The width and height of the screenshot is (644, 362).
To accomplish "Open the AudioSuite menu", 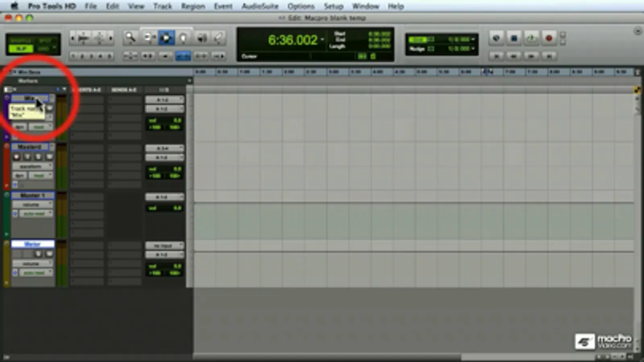I will 260,6.
